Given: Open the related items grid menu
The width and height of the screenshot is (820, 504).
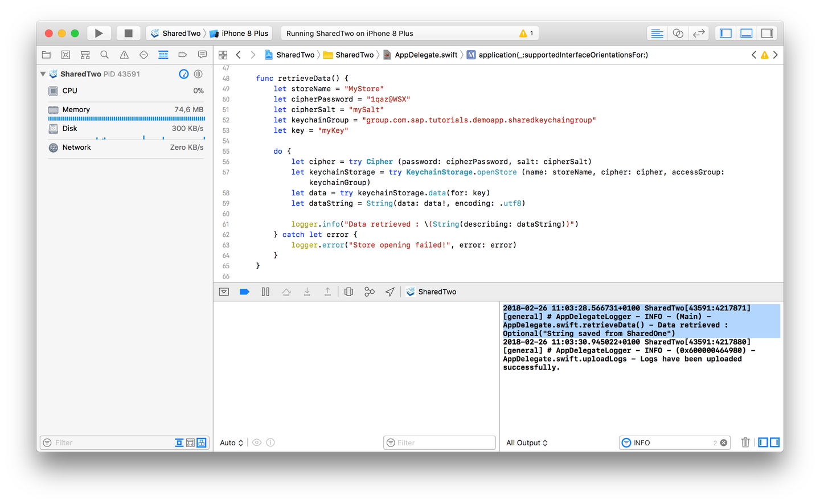Looking at the screenshot, I should [223, 55].
